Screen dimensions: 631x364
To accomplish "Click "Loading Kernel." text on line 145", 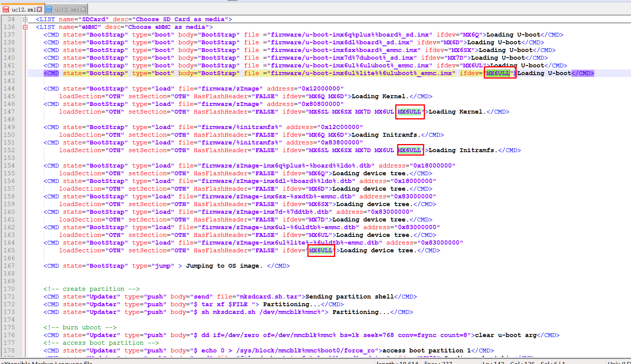I will coord(380,96).
